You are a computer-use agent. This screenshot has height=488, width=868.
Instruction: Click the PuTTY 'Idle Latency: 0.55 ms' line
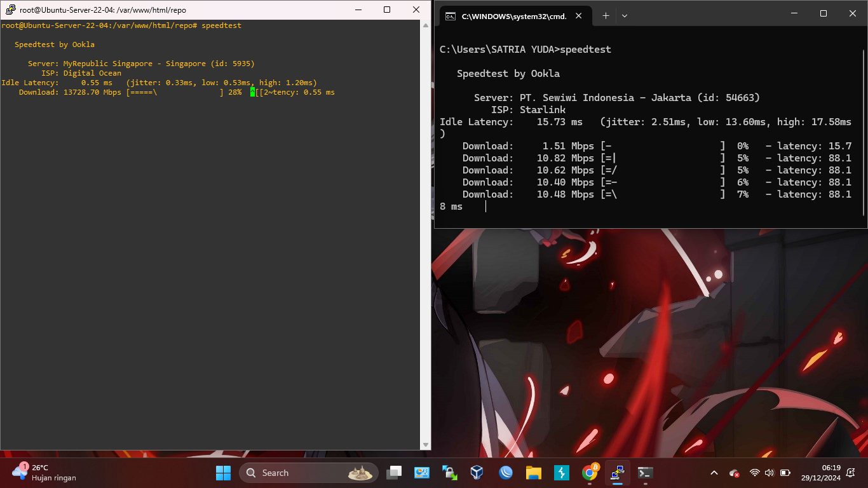159,83
